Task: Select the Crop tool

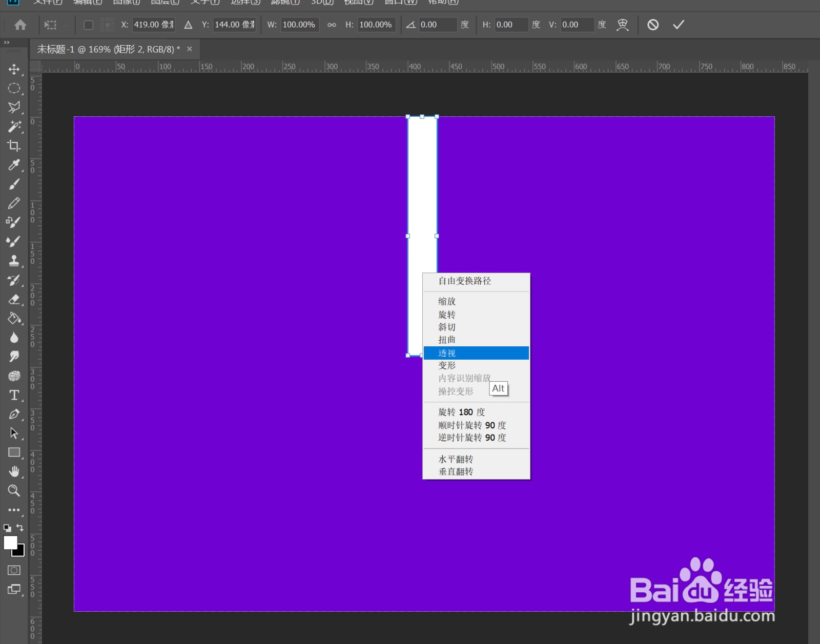Action: [14, 146]
